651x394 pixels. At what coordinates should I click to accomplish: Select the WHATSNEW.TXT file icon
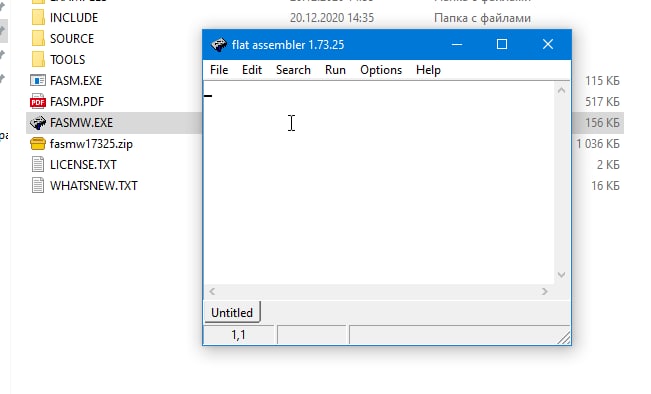(x=38, y=185)
